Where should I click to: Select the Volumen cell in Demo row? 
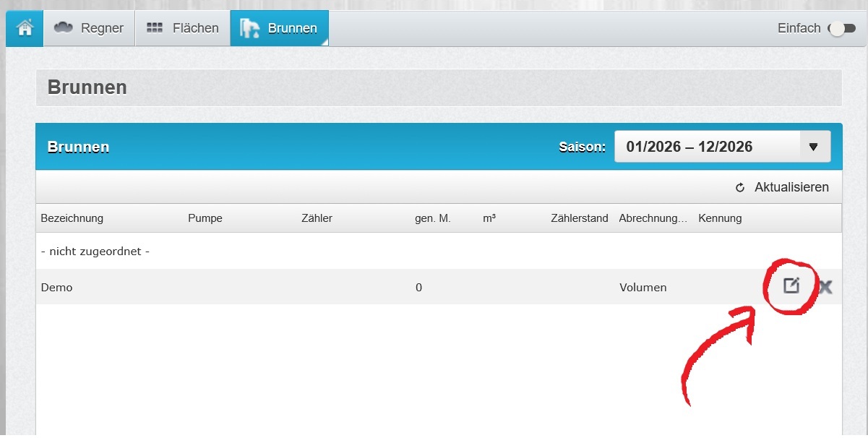(643, 288)
